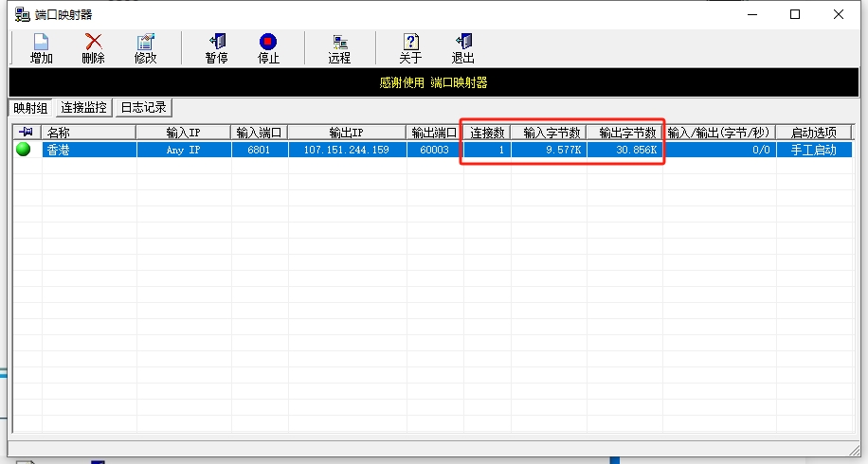Click the 连接数 column header

point(487,133)
